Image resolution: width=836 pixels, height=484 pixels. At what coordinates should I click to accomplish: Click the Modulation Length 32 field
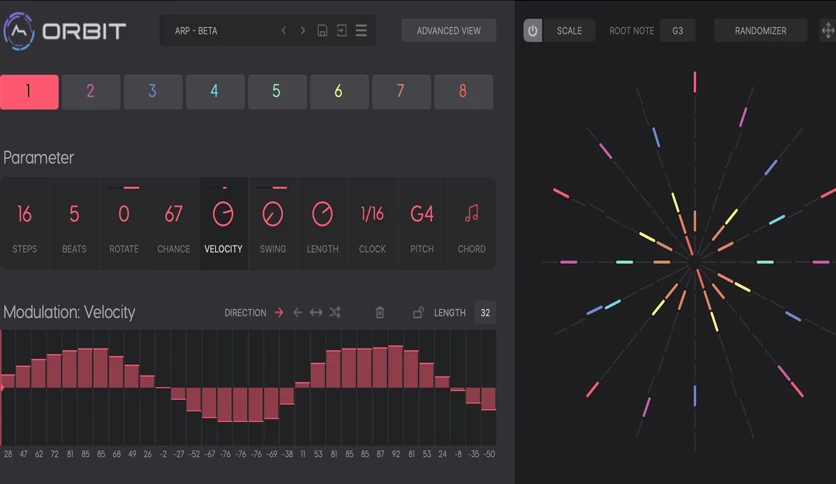pos(485,312)
